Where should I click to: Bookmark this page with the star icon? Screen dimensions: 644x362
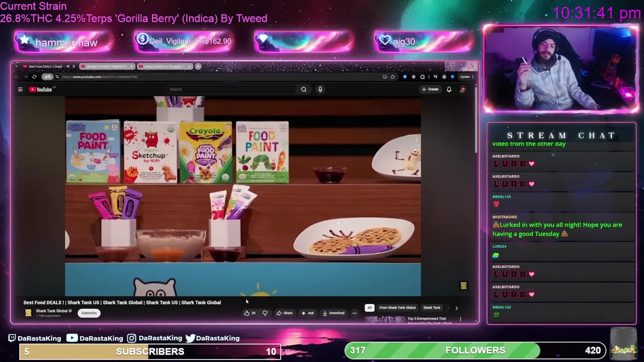[x=392, y=77]
